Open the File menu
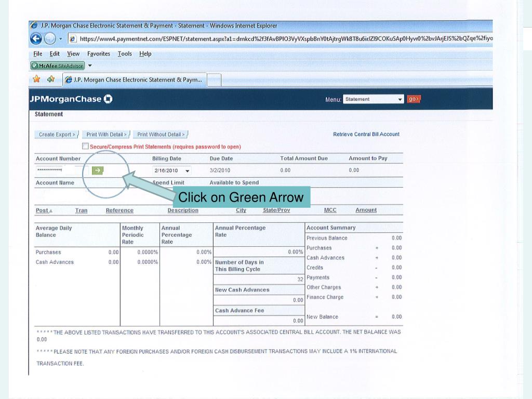The width and height of the screenshot is (532, 399). pos(37,54)
